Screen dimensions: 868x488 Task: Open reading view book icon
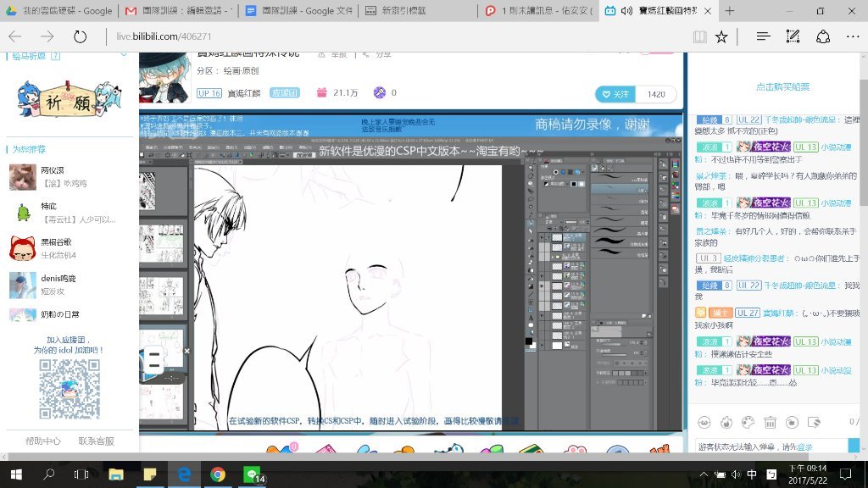tap(699, 36)
